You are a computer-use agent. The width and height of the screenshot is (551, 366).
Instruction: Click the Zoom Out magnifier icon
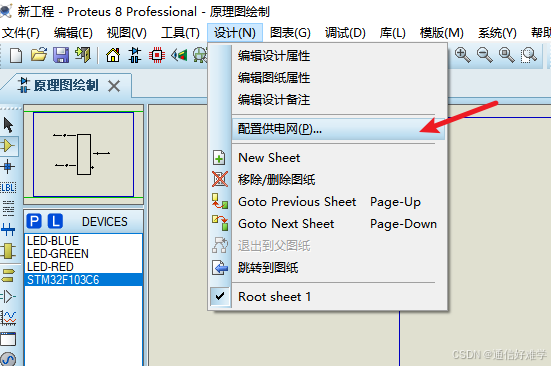coord(485,55)
